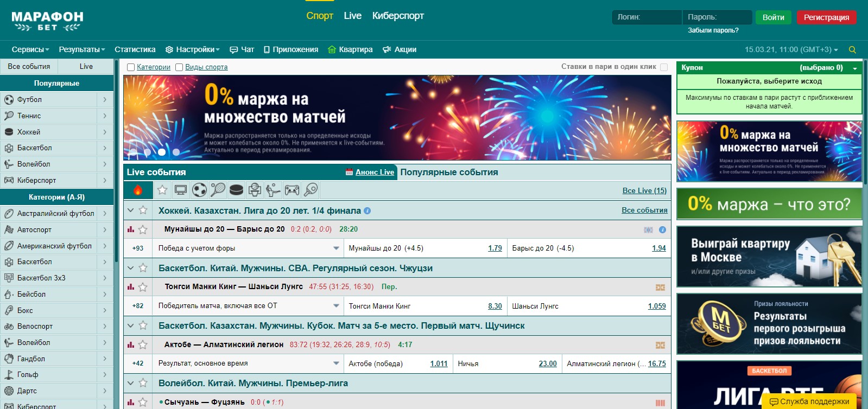Click the Пароль input field
Viewport: 868px width, 409px height.
[x=717, y=17]
